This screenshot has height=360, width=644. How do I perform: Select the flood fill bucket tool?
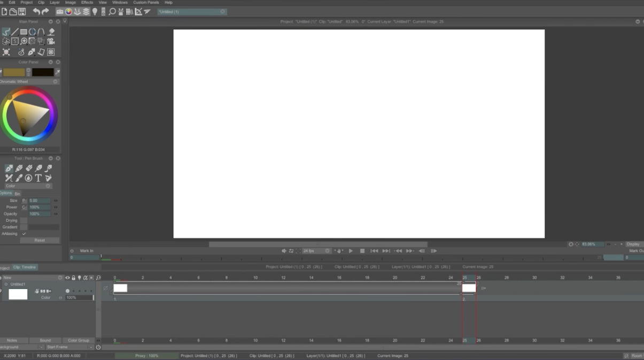tap(51, 32)
